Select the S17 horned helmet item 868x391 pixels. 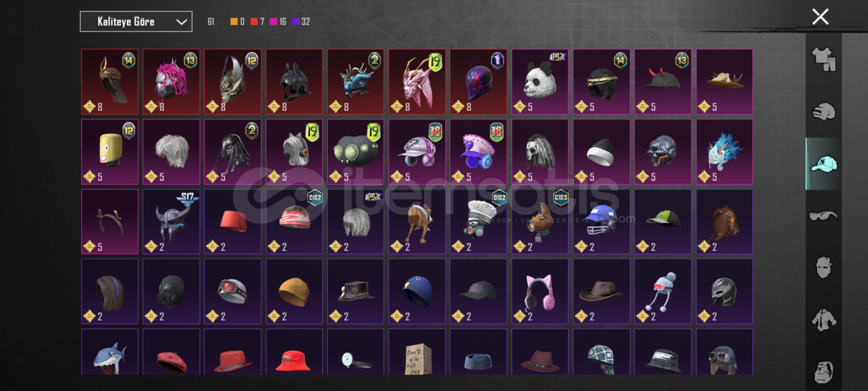tap(171, 222)
